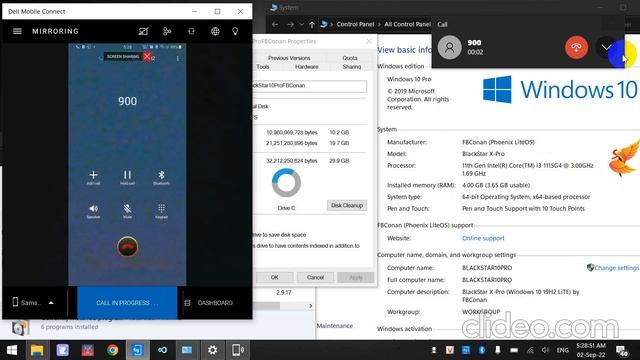Image resolution: width=640 pixels, height=360 pixels.
Task: Close the Properties dialog
Action: click(369, 41)
